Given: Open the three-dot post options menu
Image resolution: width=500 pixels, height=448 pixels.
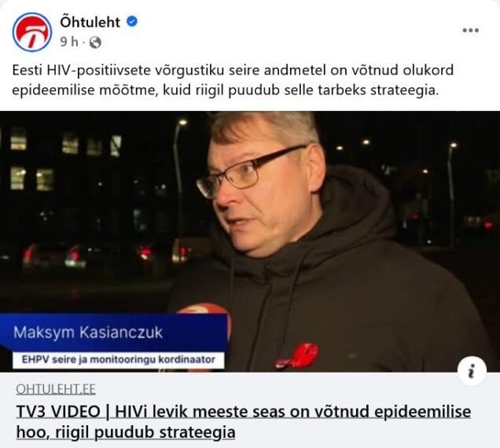Looking at the screenshot, I should click(471, 31).
